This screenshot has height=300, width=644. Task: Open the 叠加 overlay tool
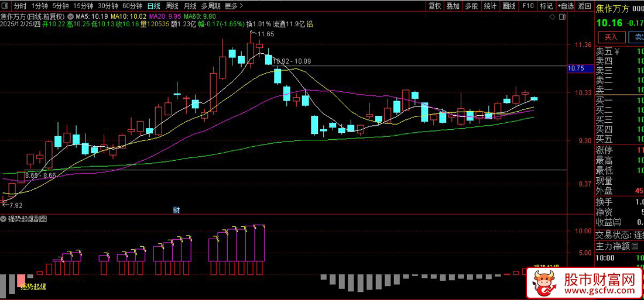(453, 6)
